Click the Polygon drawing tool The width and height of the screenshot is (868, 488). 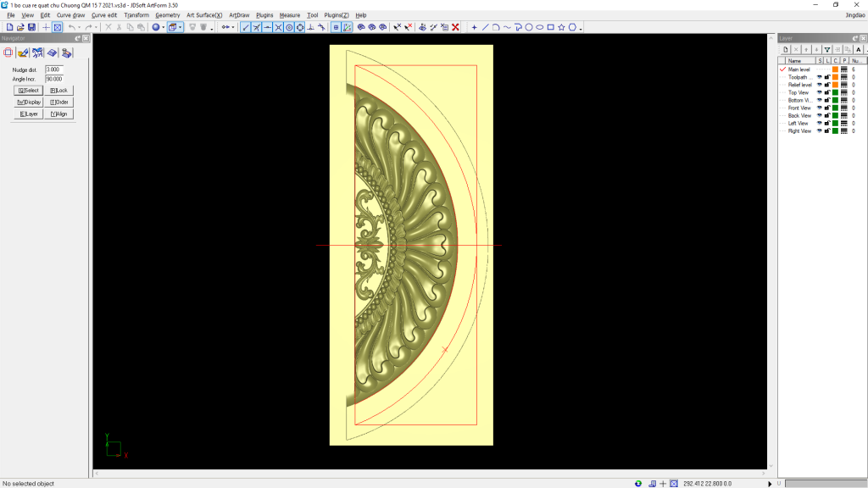coord(572,27)
